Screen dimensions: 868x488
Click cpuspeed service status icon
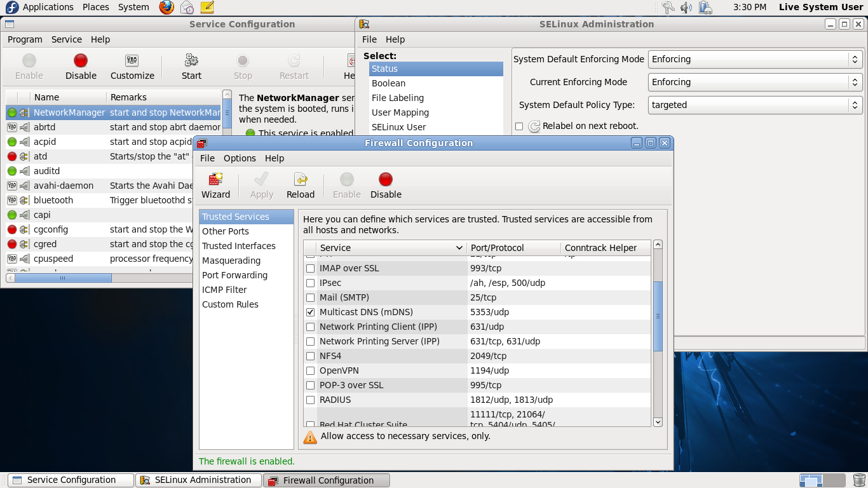click(12, 259)
